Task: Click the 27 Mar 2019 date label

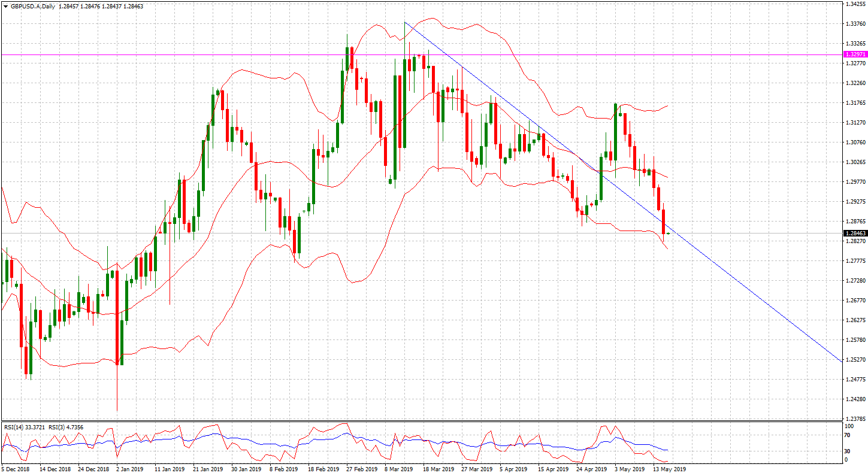Action: coord(476,469)
